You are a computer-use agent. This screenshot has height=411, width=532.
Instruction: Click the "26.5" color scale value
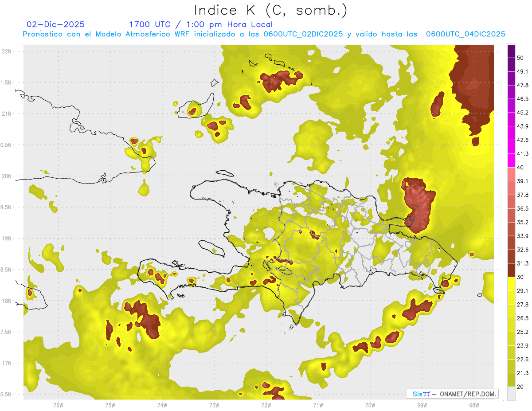coord(523,318)
